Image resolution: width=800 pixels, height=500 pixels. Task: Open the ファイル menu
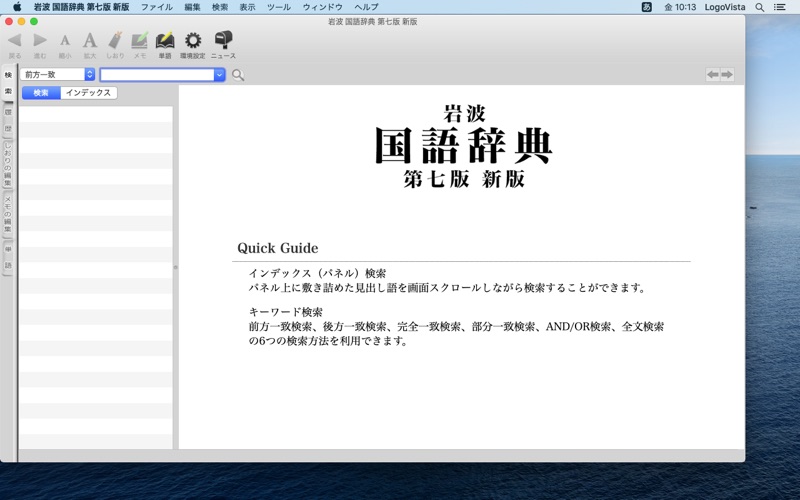coord(156,7)
